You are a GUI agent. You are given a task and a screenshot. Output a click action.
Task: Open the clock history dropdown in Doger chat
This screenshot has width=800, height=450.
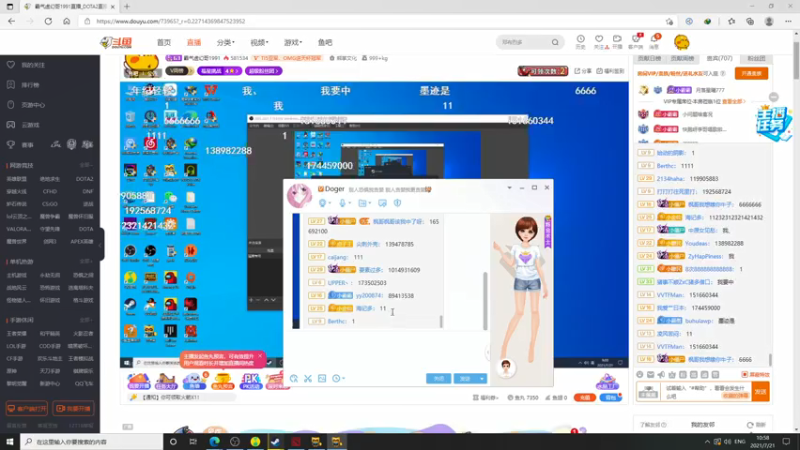[x=338, y=379]
